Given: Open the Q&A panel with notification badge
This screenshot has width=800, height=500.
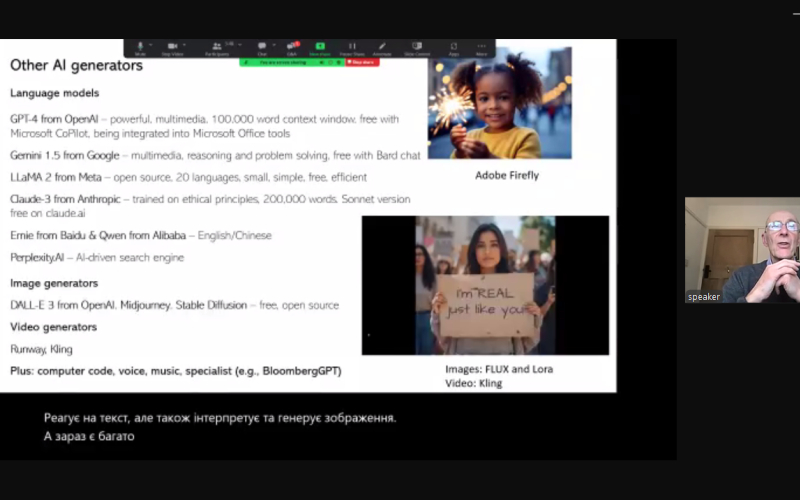Looking at the screenshot, I should tap(292, 48).
